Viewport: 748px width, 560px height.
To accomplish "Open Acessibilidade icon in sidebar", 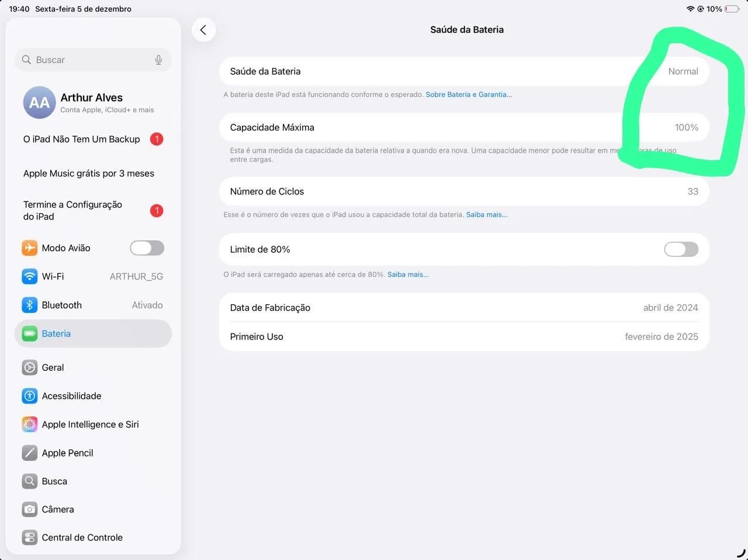I will (30, 396).
